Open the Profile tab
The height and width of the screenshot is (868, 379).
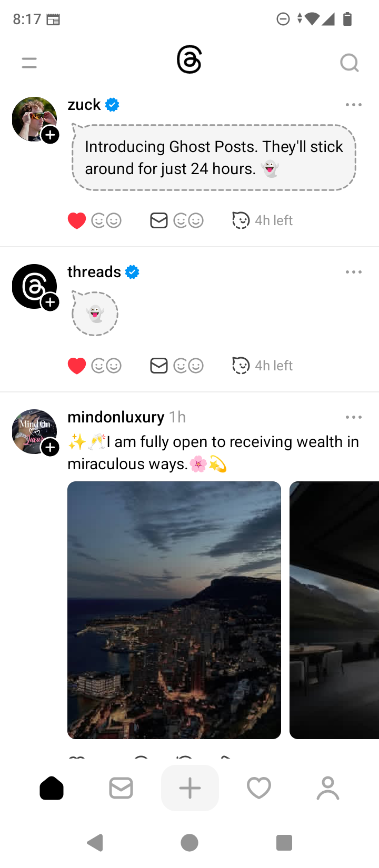pos(328,788)
